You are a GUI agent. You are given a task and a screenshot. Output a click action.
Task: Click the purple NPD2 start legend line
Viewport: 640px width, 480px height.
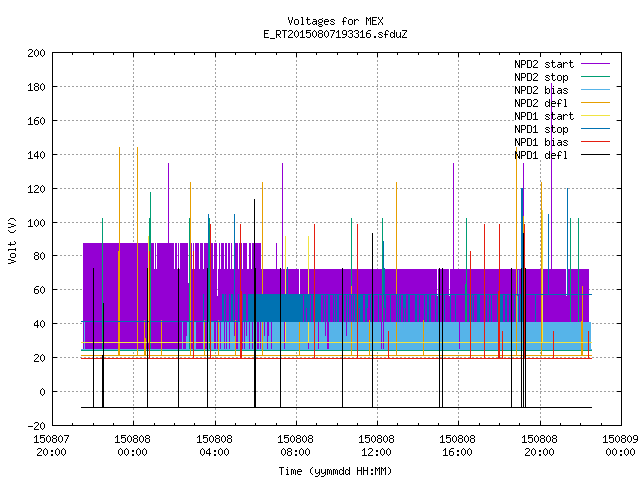595,64
